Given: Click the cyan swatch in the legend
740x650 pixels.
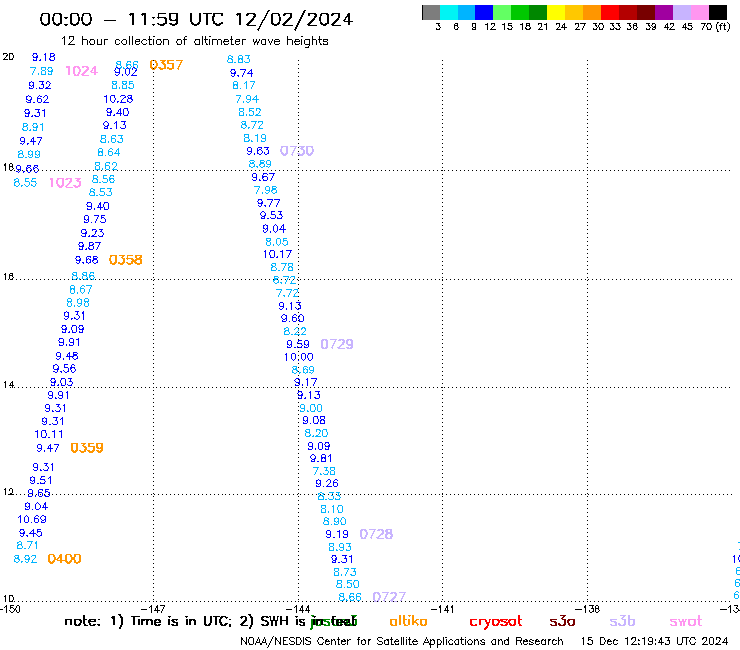Looking at the screenshot, I should (x=449, y=12).
